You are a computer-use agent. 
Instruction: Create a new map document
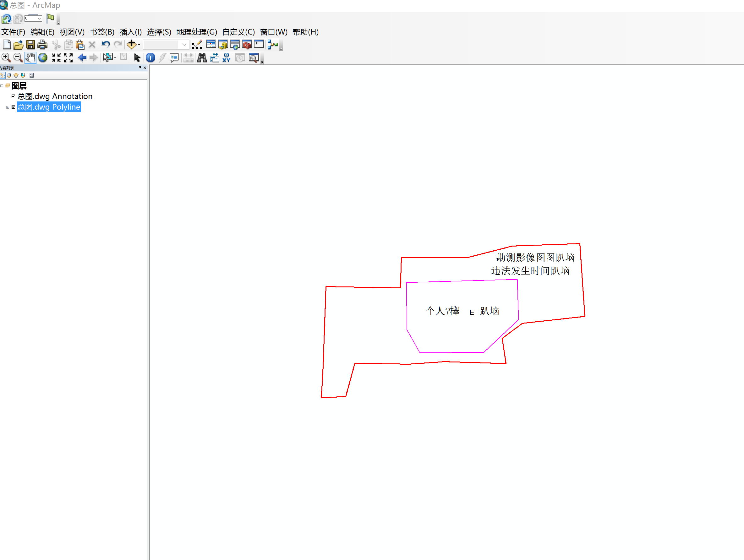pos(7,44)
